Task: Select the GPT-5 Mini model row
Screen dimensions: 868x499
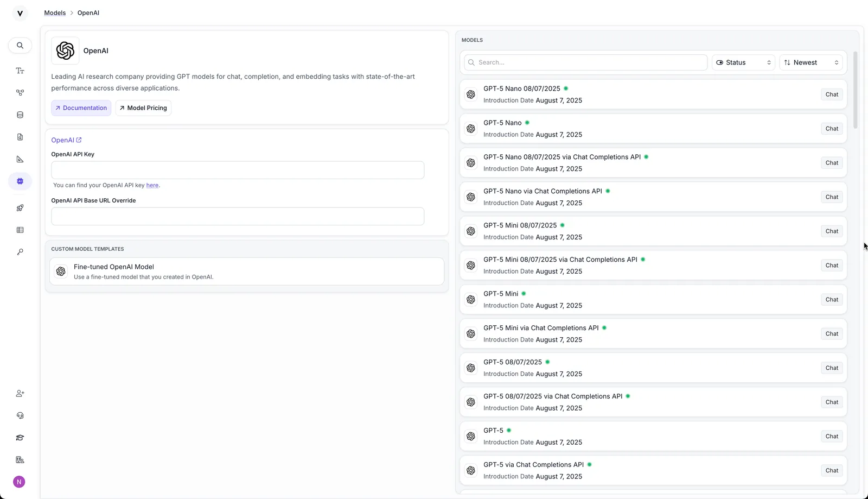Action: (x=653, y=300)
